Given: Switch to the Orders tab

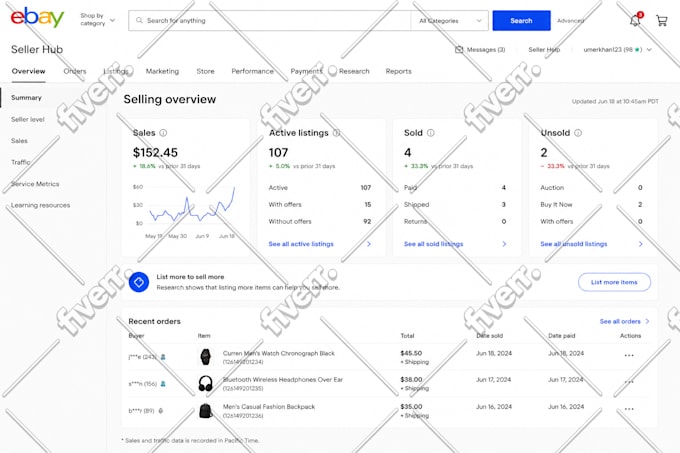Looking at the screenshot, I should pos(75,71).
